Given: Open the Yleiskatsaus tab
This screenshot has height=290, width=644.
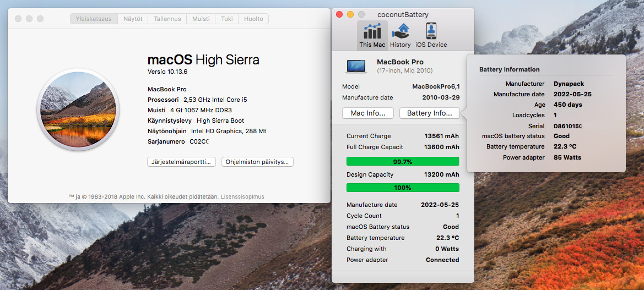Looking at the screenshot, I should 94,19.
